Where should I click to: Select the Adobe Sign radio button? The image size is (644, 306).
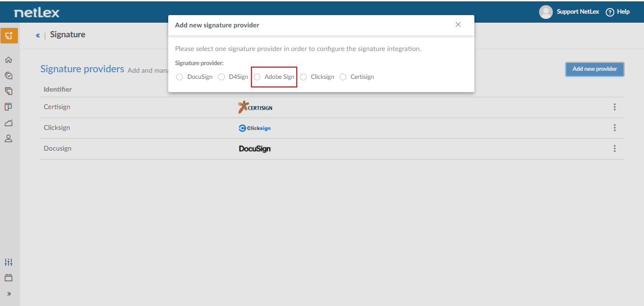[x=257, y=77]
